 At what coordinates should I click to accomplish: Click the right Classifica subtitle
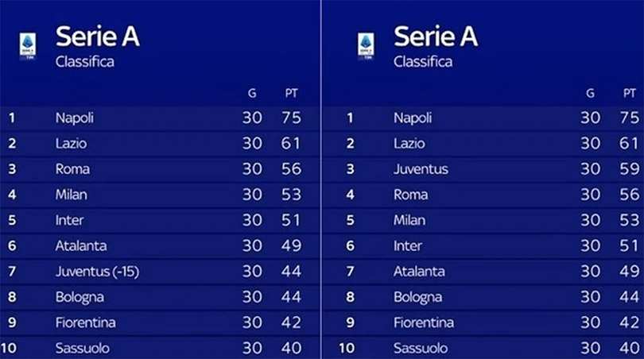click(423, 62)
